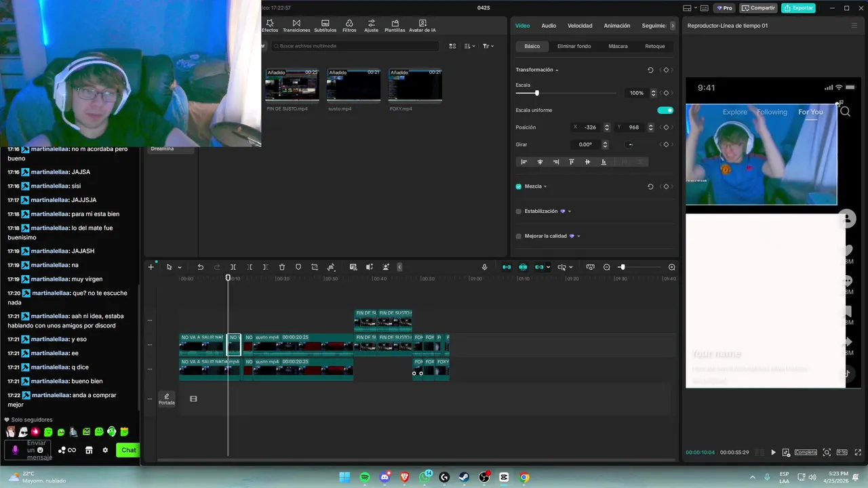Collapse the Transformación section
Viewport: 868px width, 488px height.
(557, 70)
